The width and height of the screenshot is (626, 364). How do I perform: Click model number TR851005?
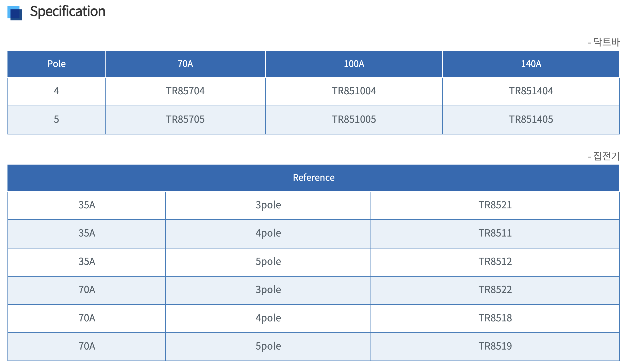tap(354, 120)
